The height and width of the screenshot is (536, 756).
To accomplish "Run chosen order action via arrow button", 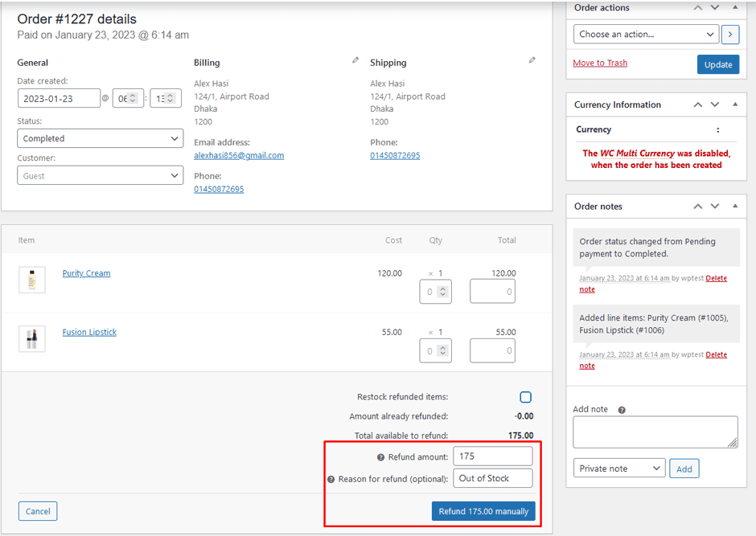I will [729, 35].
